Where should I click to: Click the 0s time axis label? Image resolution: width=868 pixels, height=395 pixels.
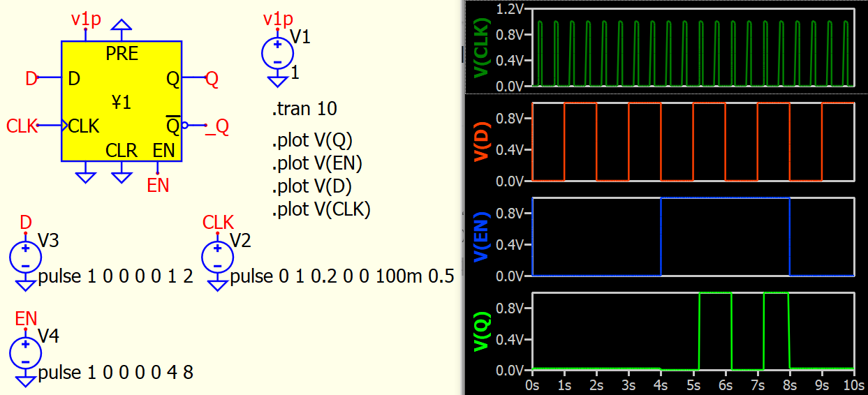coord(532,385)
